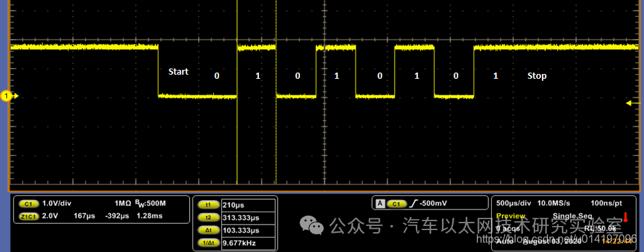Image resolution: width=644 pixels, height=252 pixels.
Task: Click the 210µs t1 value field
Action: (x=248, y=205)
